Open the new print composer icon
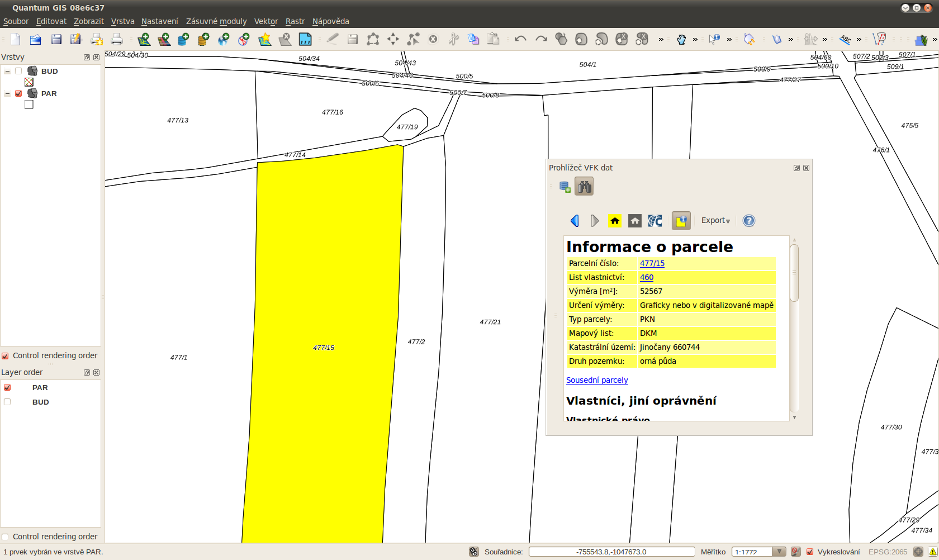Image resolution: width=939 pixels, height=560 pixels. [x=97, y=39]
